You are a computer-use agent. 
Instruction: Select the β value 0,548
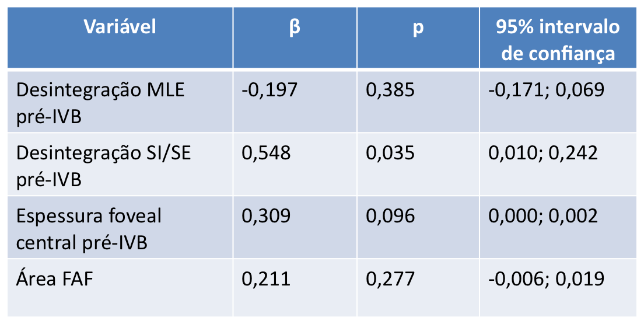click(x=266, y=153)
